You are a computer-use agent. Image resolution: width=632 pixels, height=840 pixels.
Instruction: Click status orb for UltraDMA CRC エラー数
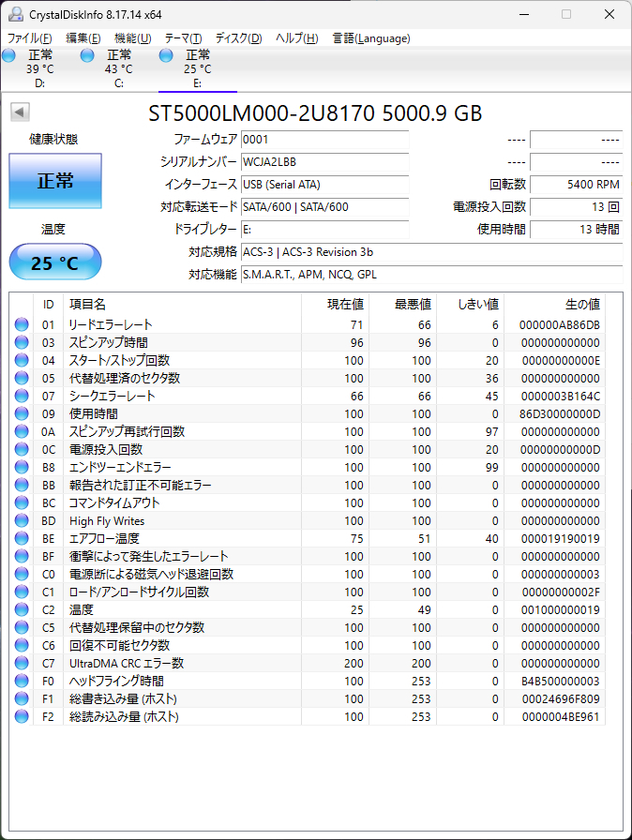click(x=22, y=663)
